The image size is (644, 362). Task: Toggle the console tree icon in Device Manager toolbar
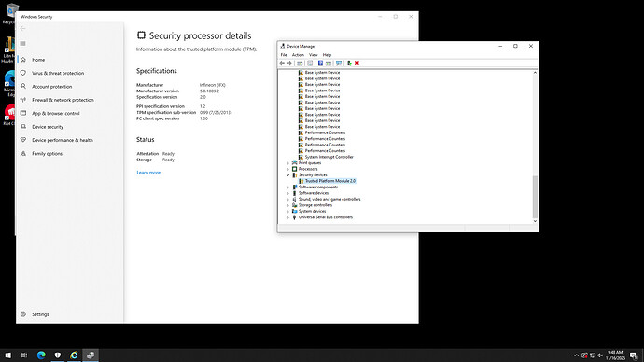coord(300,63)
